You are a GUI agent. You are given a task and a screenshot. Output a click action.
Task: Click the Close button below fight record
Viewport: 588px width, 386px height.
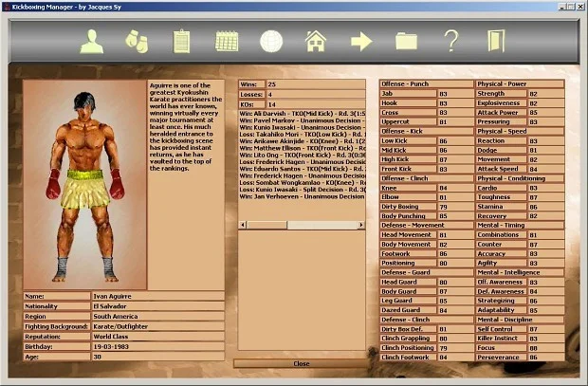click(x=302, y=363)
